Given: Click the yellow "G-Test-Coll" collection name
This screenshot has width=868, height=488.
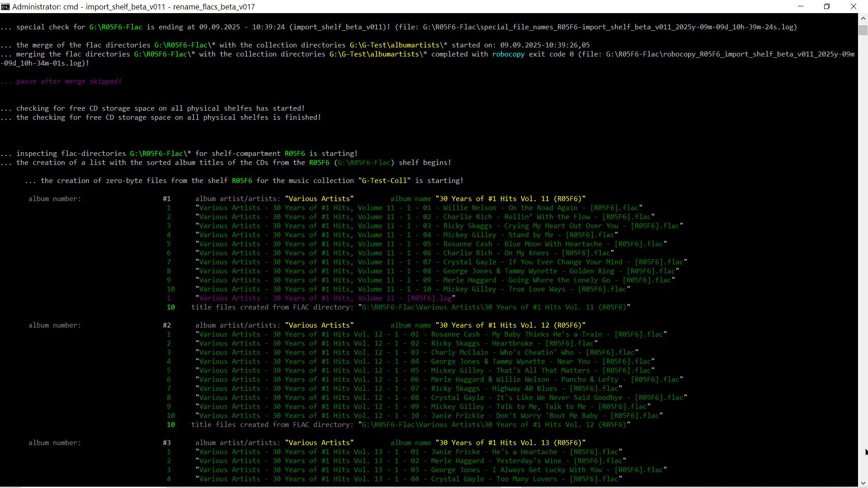Looking at the screenshot, I should point(384,181).
